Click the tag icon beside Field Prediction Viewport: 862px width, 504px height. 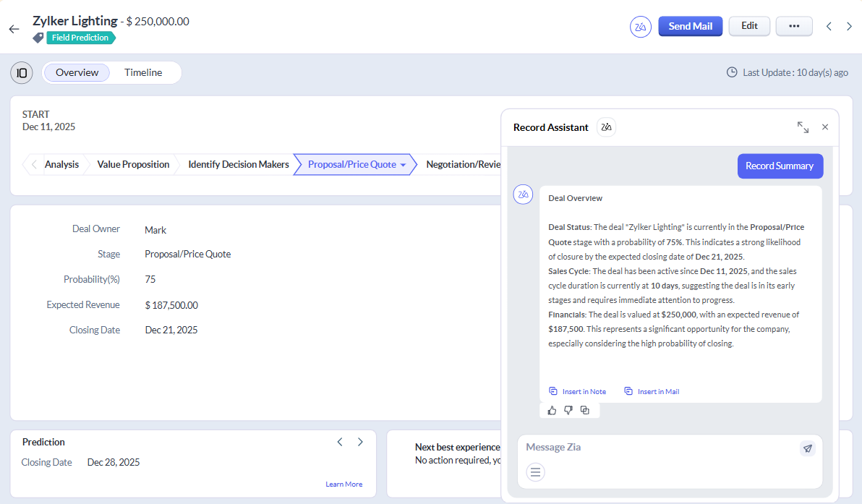(38, 38)
